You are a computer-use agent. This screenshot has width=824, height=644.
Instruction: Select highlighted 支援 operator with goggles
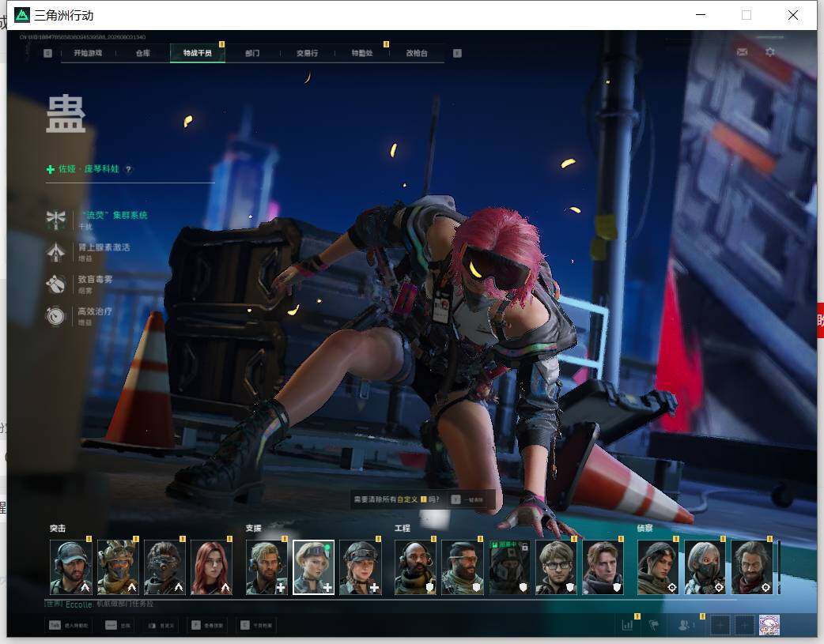coord(313,567)
